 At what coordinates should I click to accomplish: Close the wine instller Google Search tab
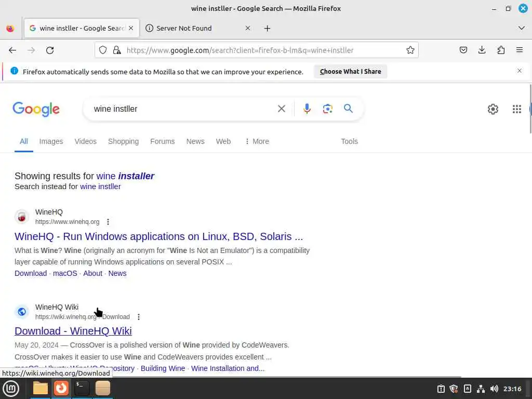click(131, 28)
